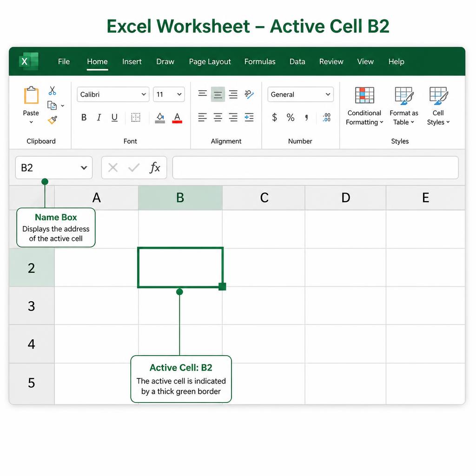Click the Excel logo icon
Screen dimensions: 476x476
pos(28,61)
